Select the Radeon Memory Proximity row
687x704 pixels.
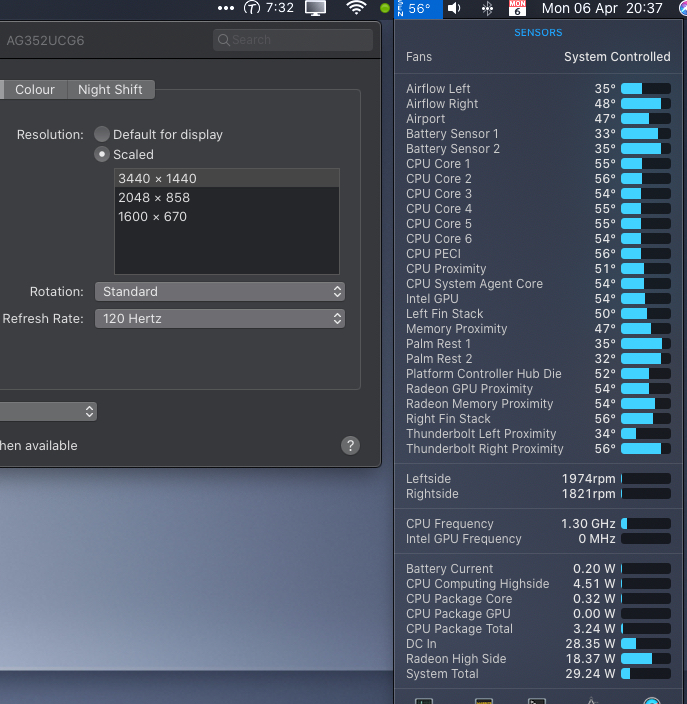(x=538, y=404)
